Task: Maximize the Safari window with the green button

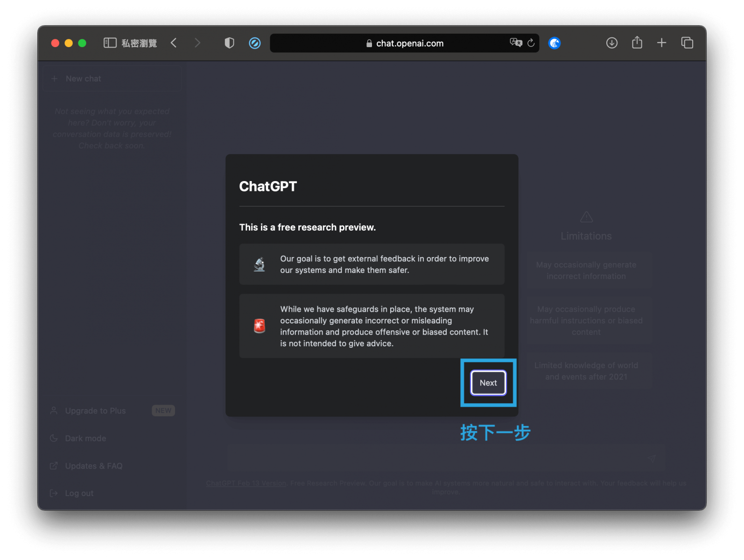Action: (x=82, y=43)
